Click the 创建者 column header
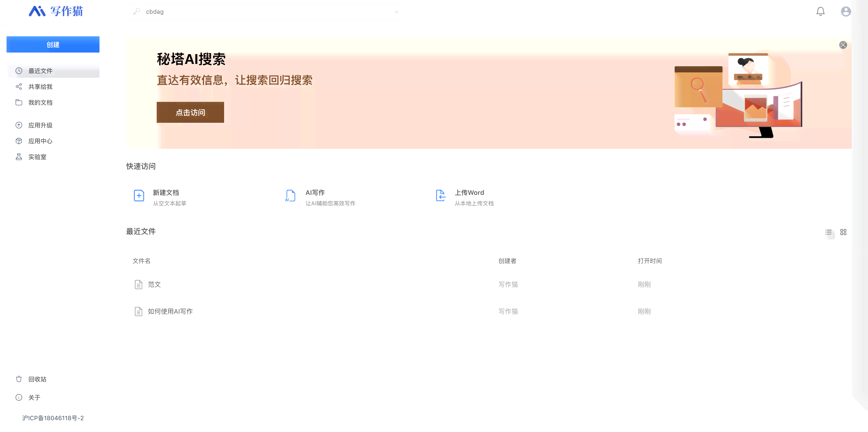This screenshot has width=868, height=432. click(507, 261)
